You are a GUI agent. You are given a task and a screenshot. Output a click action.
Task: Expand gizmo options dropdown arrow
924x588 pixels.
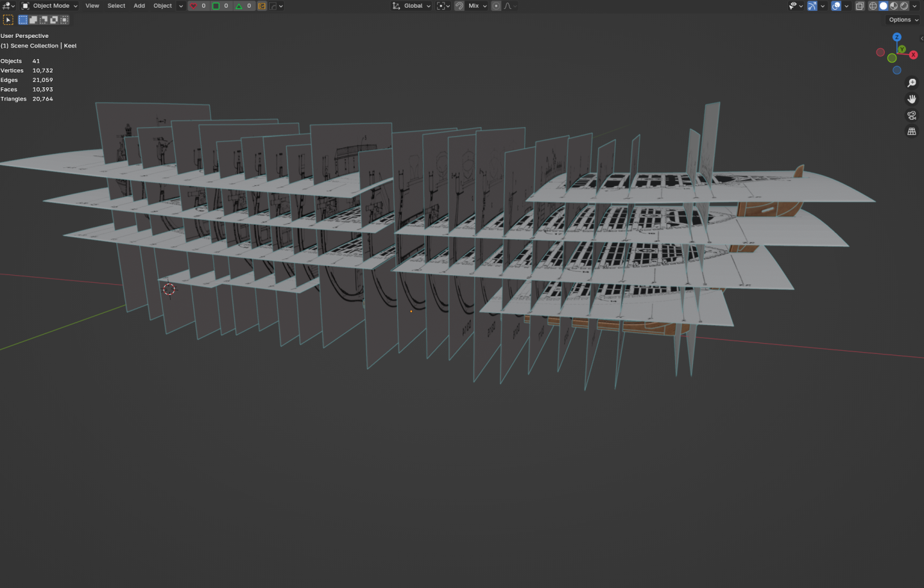823,6
